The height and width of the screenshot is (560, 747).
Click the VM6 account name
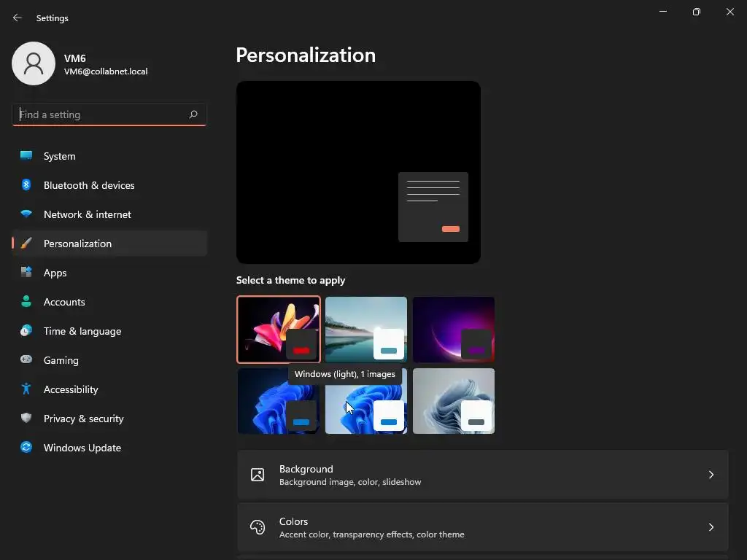tap(75, 58)
